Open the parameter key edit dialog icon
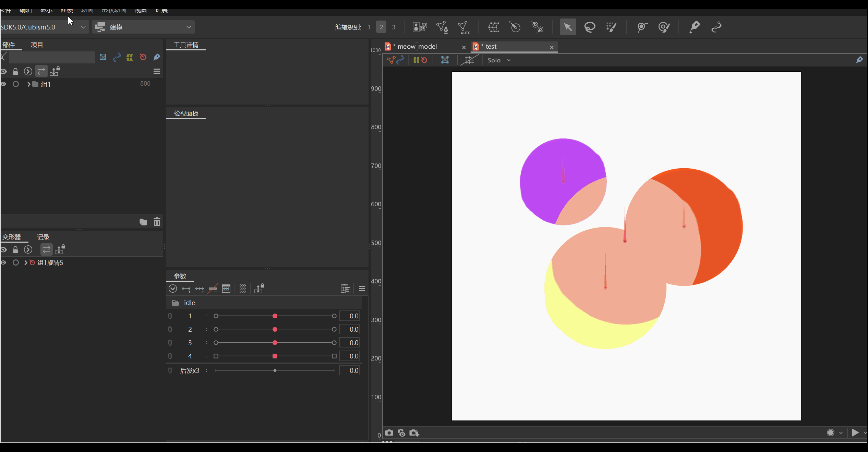Screen dimensions: 868x452 coord(226,289)
